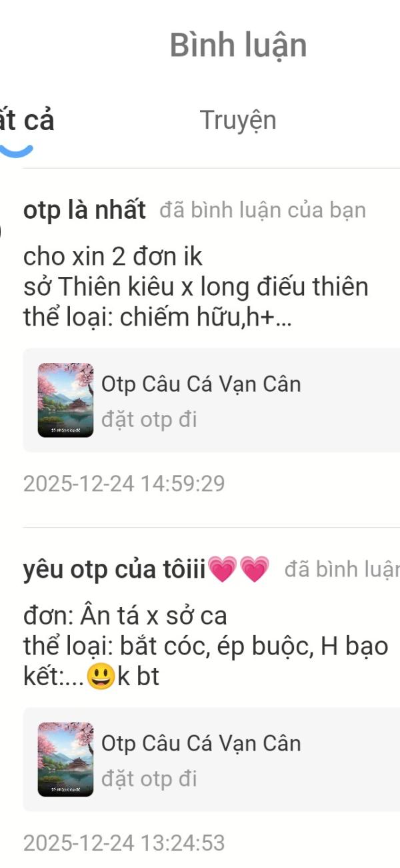Tap the smiley emoji in second comment
The image size is (400, 868).
click(x=101, y=677)
